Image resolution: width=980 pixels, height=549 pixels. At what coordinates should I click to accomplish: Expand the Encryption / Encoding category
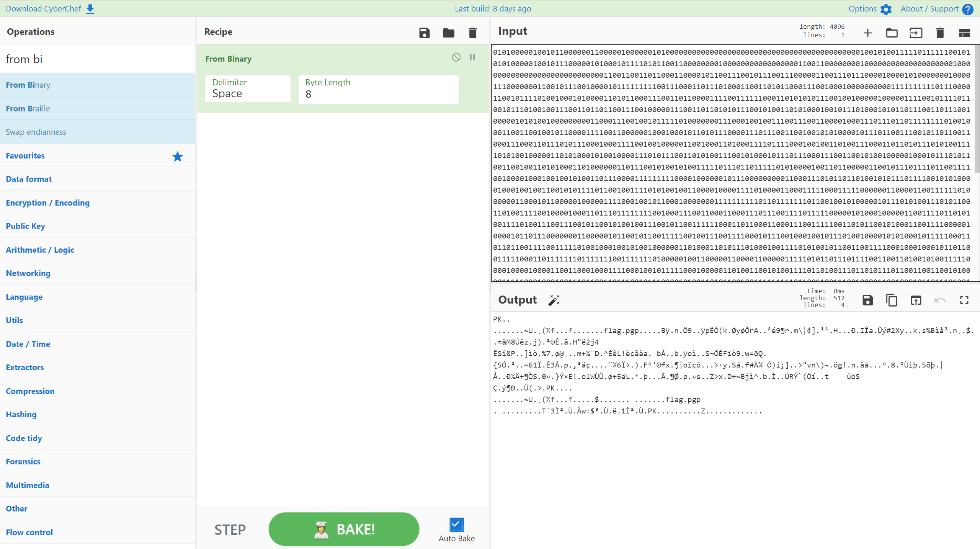[47, 203]
